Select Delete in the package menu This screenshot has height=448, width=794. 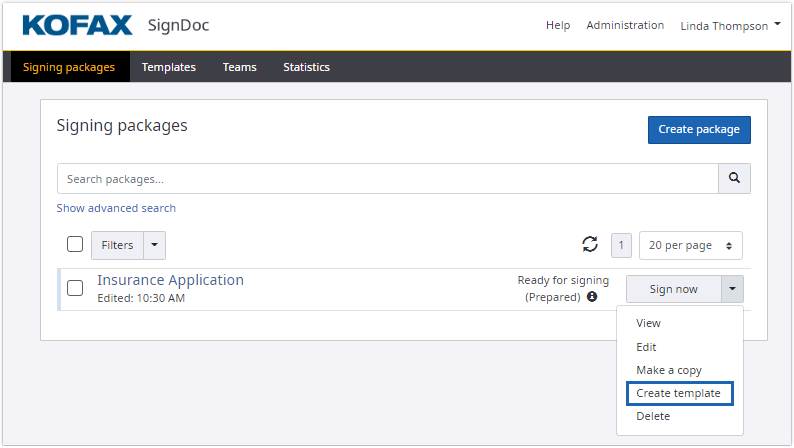coord(653,416)
